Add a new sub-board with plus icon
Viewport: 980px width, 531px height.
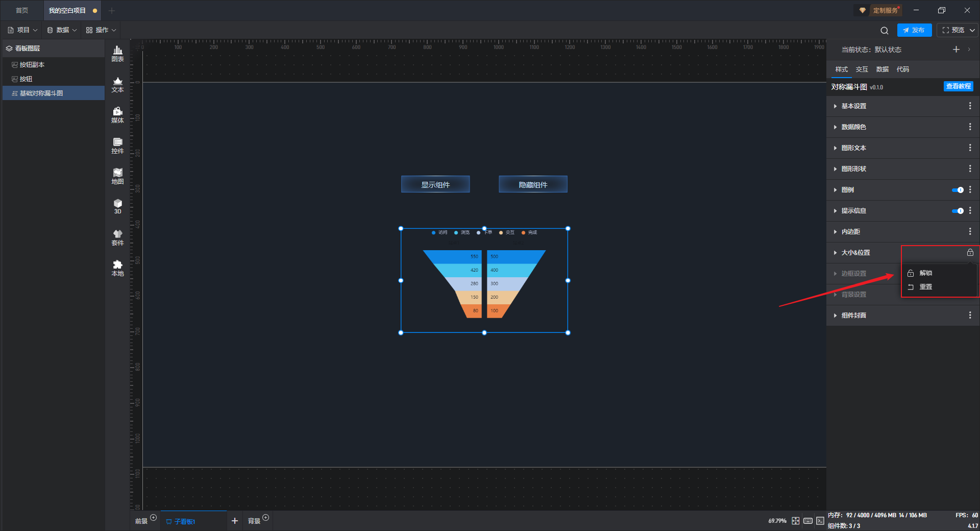pyautogui.click(x=235, y=521)
